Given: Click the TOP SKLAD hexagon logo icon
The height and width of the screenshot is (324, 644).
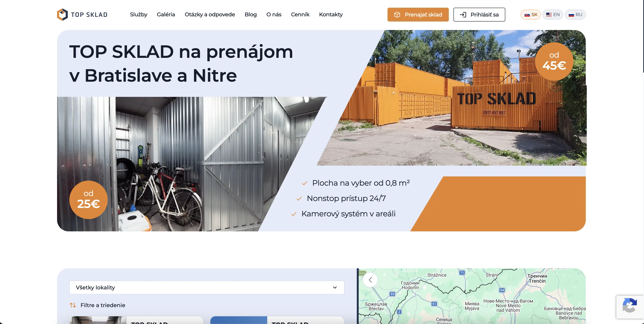Looking at the screenshot, I should [62, 14].
